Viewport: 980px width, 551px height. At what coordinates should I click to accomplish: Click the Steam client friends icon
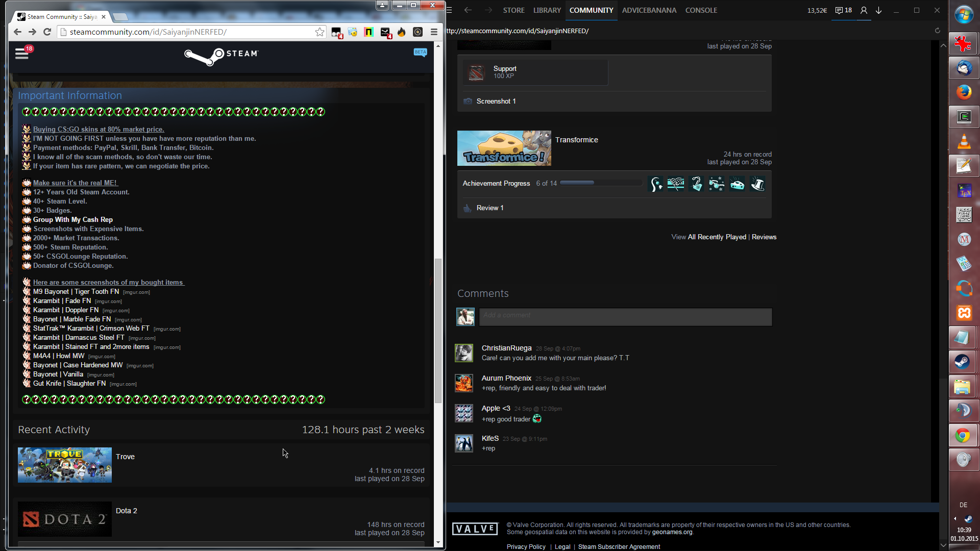click(x=864, y=10)
